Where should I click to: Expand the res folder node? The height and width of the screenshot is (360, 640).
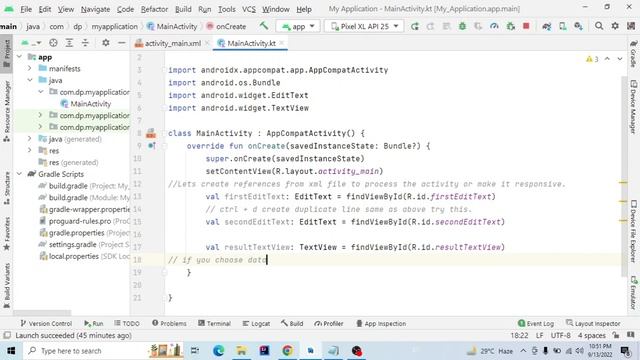click(x=30, y=151)
